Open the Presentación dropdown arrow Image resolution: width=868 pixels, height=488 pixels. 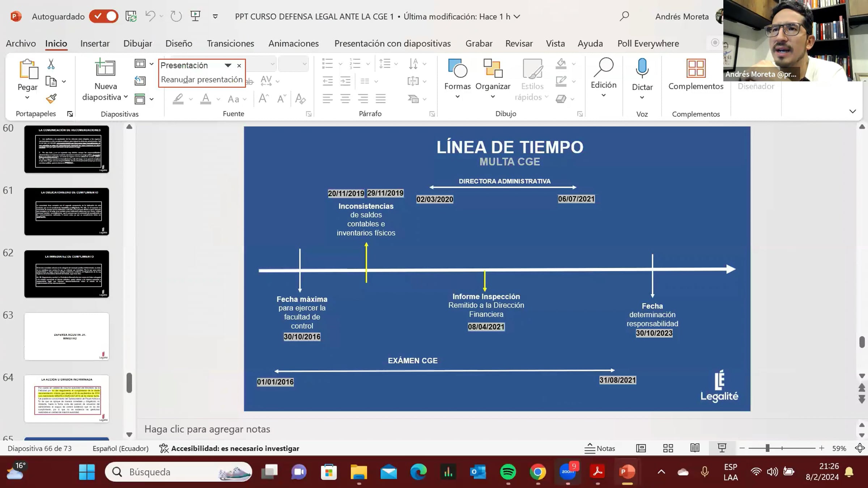(227, 65)
